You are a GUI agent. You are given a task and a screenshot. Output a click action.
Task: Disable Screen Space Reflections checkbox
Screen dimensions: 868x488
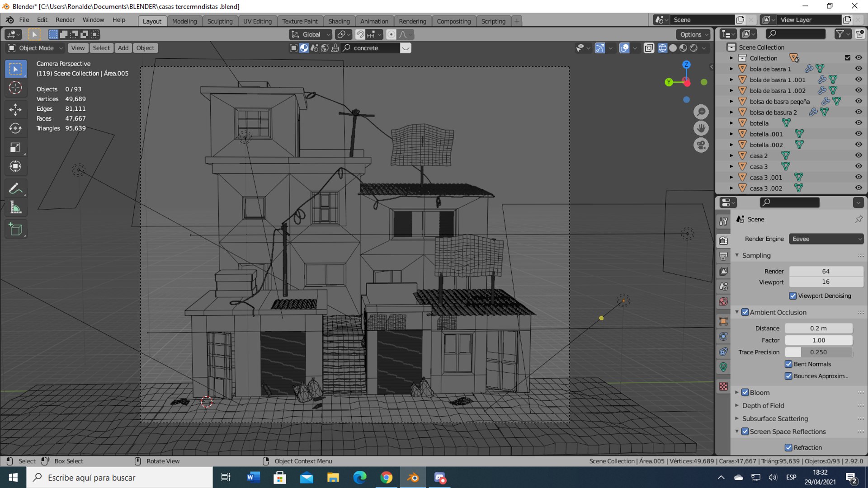(x=745, y=432)
